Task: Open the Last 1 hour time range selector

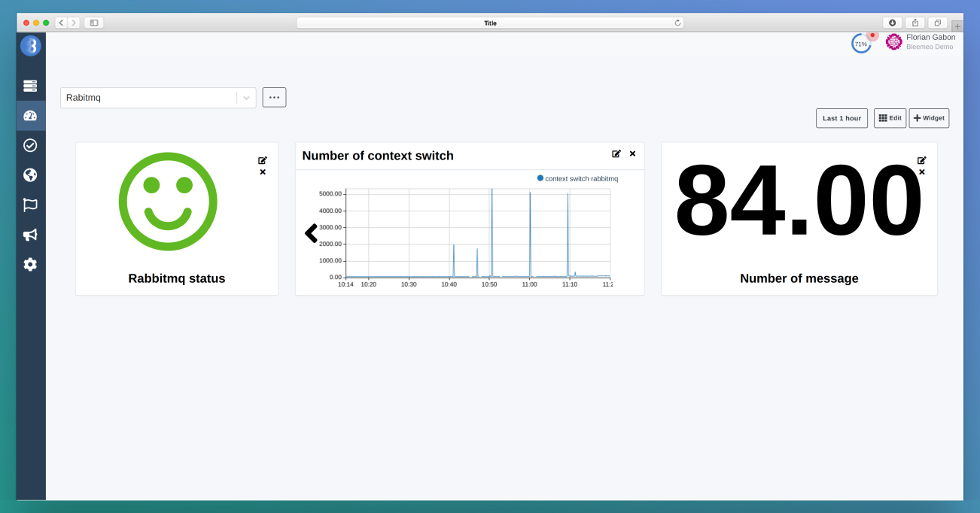Action: (841, 118)
